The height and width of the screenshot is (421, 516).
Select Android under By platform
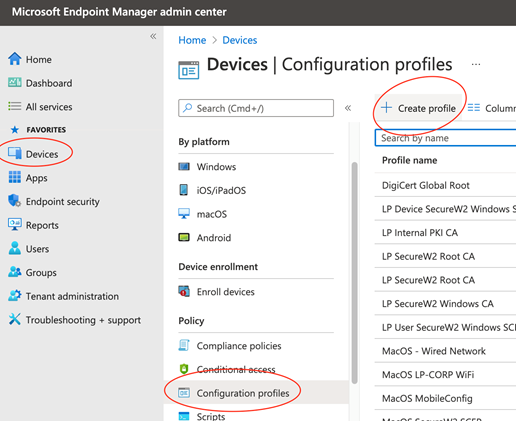pyautogui.click(x=214, y=238)
